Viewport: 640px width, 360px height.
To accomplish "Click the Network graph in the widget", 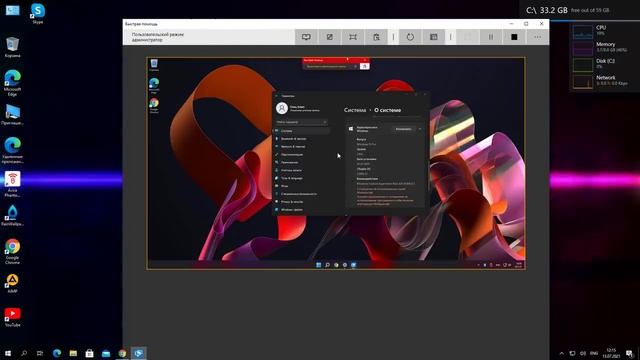I will click(582, 82).
